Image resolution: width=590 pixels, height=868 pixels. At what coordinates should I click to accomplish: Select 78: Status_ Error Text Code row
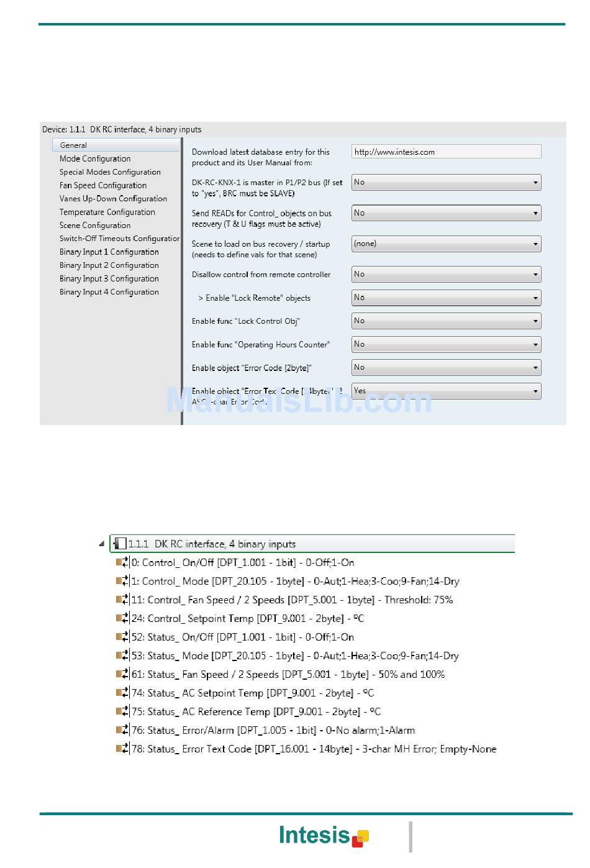pyautogui.click(x=314, y=749)
